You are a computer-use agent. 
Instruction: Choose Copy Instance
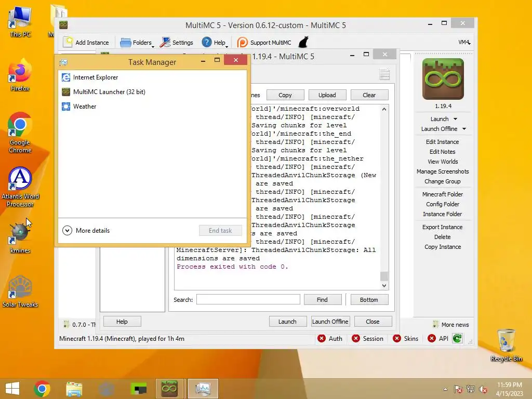[443, 247]
